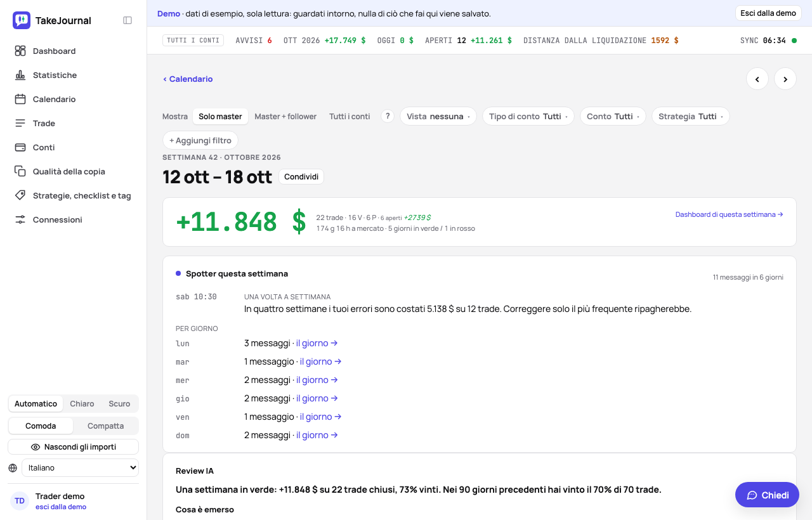812x520 pixels.
Task: Click the question mark help icon
Action: pyautogui.click(x=388, y=116)
